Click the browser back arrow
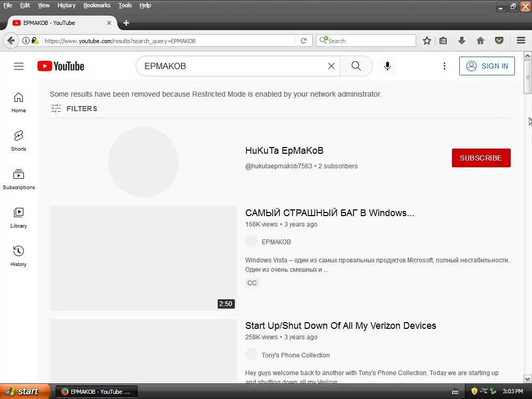 click(10, 41)
